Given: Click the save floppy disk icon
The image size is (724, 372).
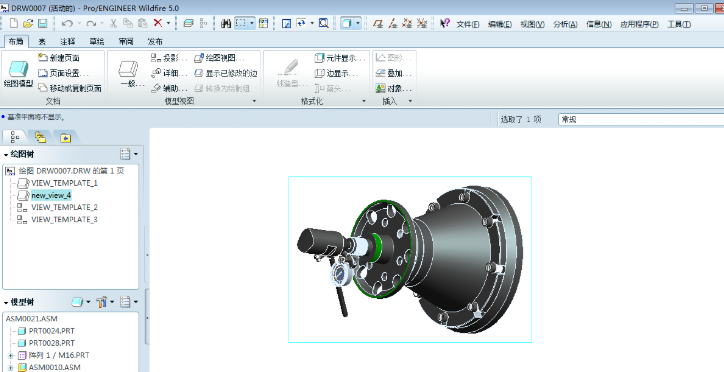Looking at the screenshot, I should (x=42, y=23).
